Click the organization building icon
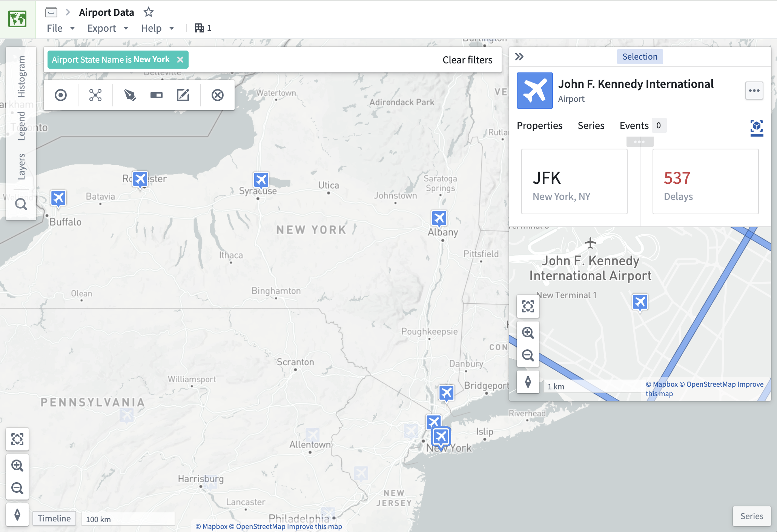 tap(200, 28)
